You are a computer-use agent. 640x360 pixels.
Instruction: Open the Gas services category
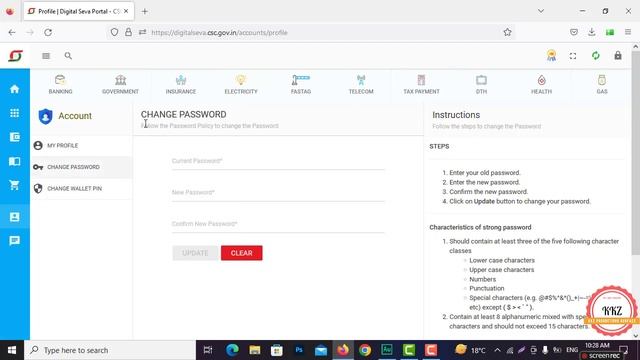[602, 84]
